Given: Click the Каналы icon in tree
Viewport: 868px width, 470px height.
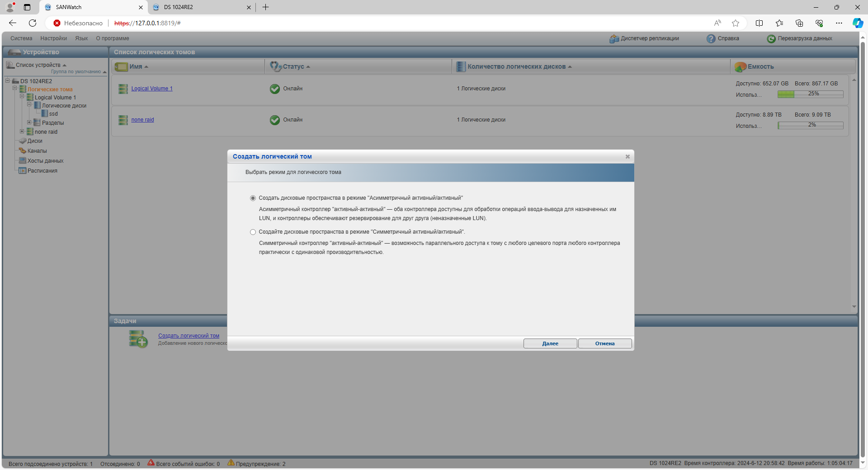Looking at the screenshot, I should click(23, 151).
